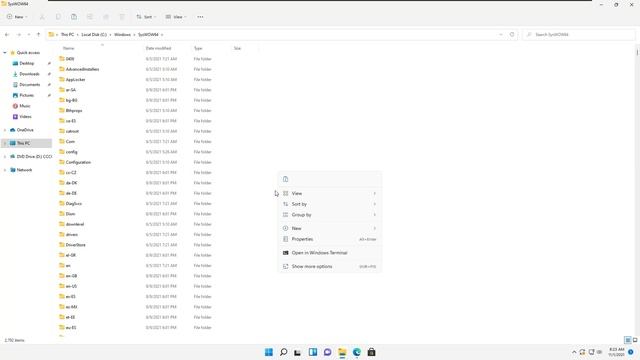Open the View dropdown in toolbar

click(x=176, y=17)
